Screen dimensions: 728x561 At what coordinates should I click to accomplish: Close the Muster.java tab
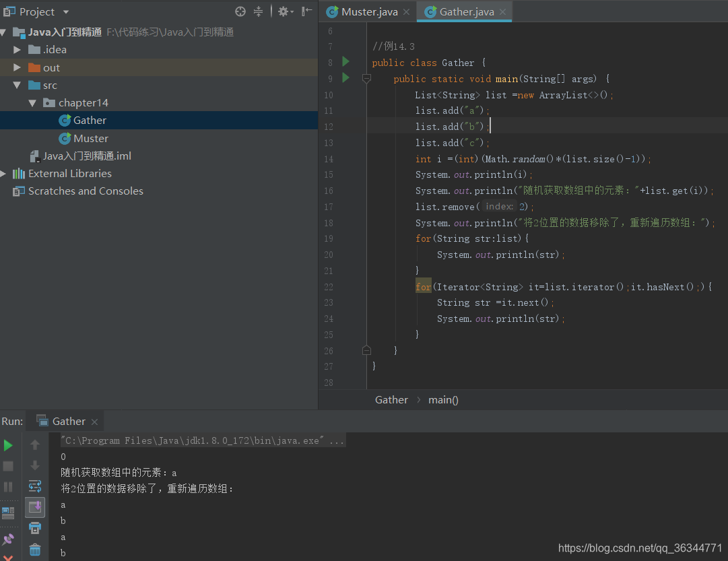coord(406,11)
